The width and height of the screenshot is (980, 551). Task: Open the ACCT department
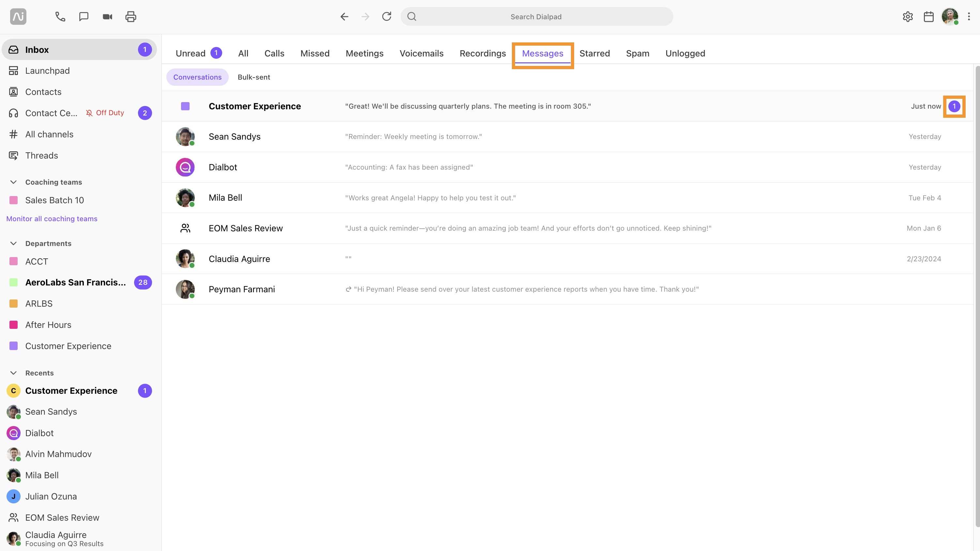79,261
